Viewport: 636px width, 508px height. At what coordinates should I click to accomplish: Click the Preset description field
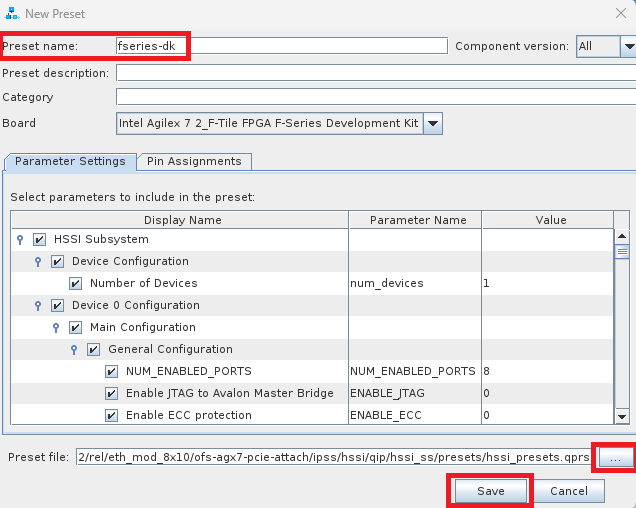click(x=376, y=73)
